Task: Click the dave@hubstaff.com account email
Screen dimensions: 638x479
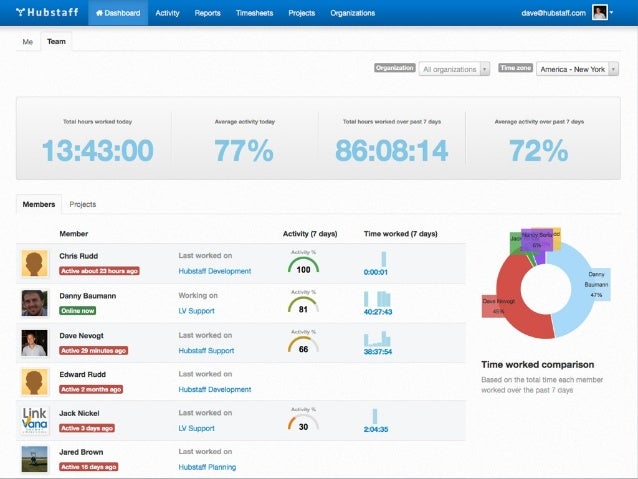Action: click(x=553, y=13)
